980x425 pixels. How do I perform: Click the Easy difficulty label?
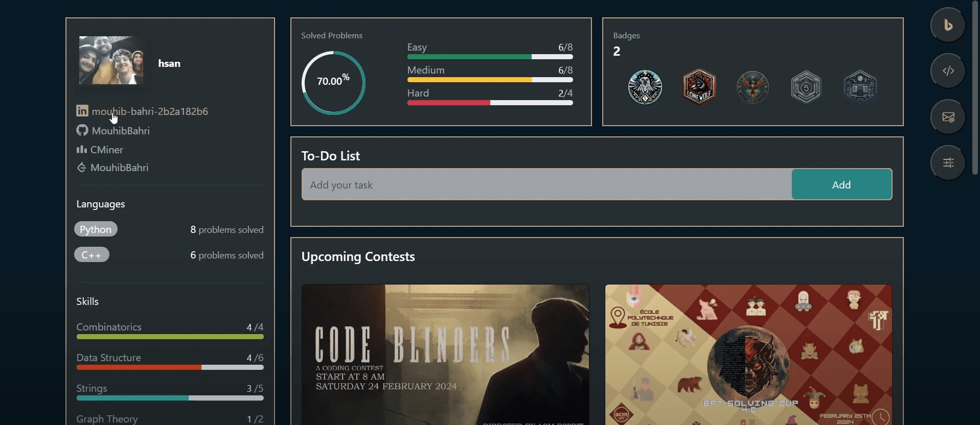(x=417, y=47)
